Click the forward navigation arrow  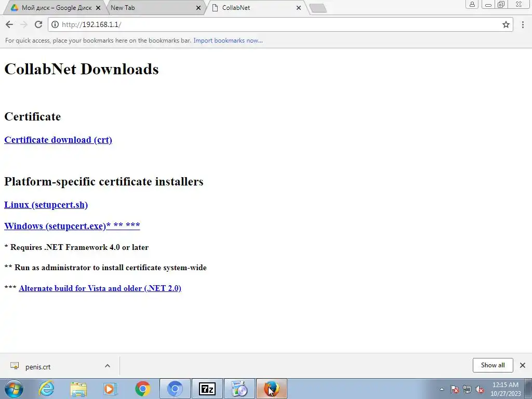coord(24,24)
